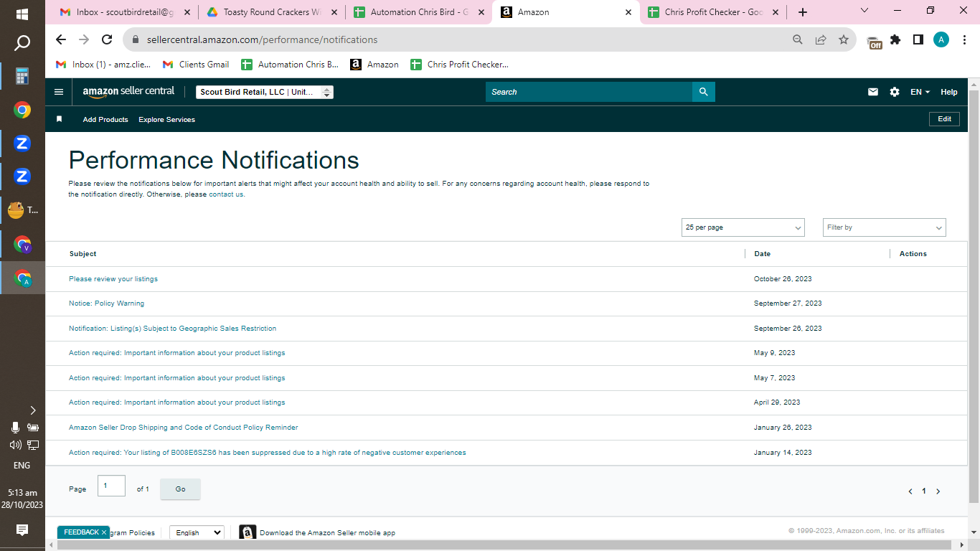This screenshot has height=551, width=980.
Task: Toggle the browser side panel icon
Action: click(918, 40)
